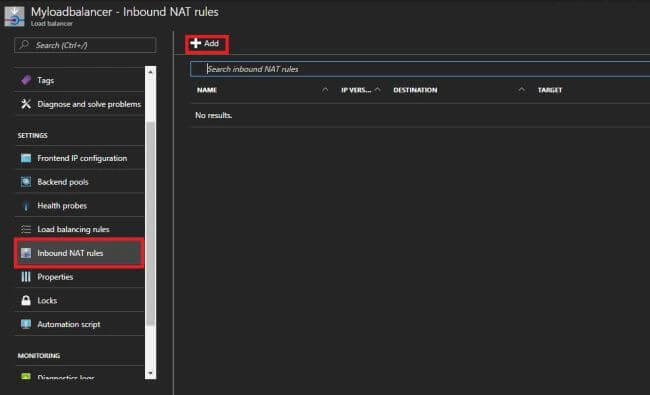
Task: Click the Load balancing rules icon
Action: (26, 229)
